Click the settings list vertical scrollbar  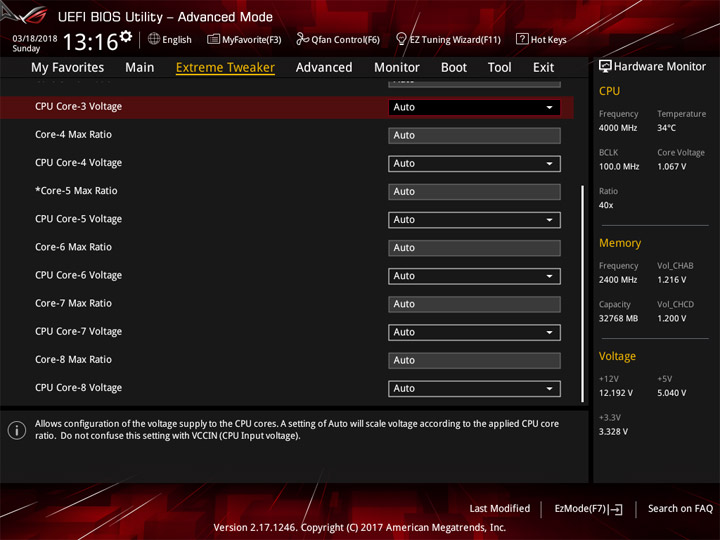[x=582, y=294]
